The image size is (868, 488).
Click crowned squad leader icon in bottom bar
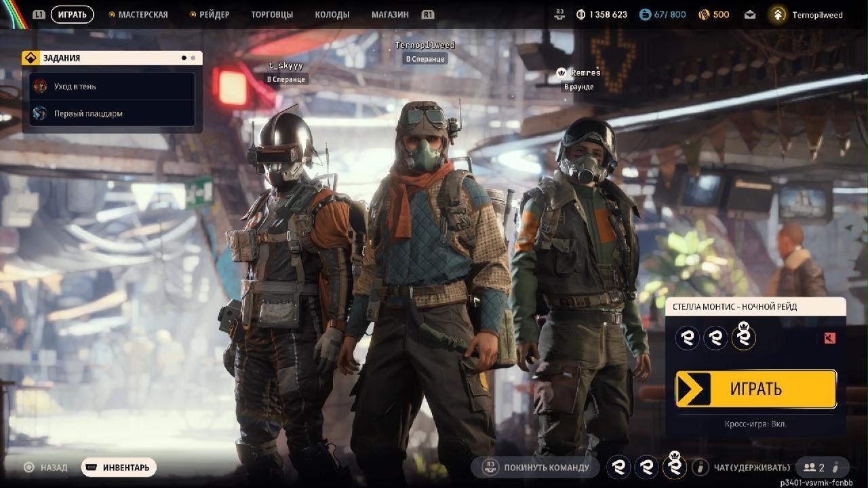(675, 466)
